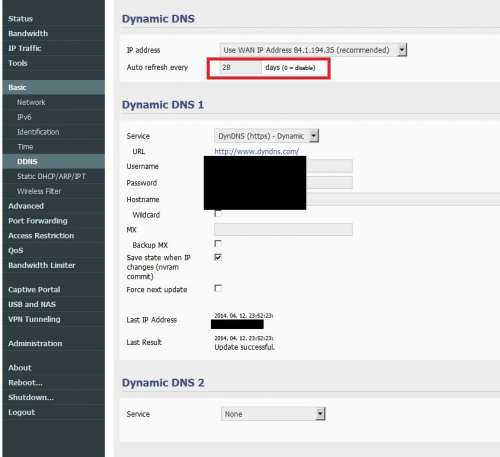Open the Advanced section

(x=26, y=206)
